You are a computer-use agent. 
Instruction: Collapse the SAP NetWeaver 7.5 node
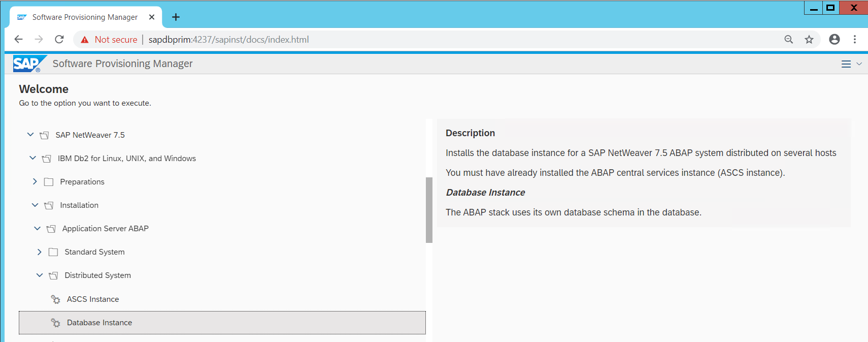(x=30, y=135)
